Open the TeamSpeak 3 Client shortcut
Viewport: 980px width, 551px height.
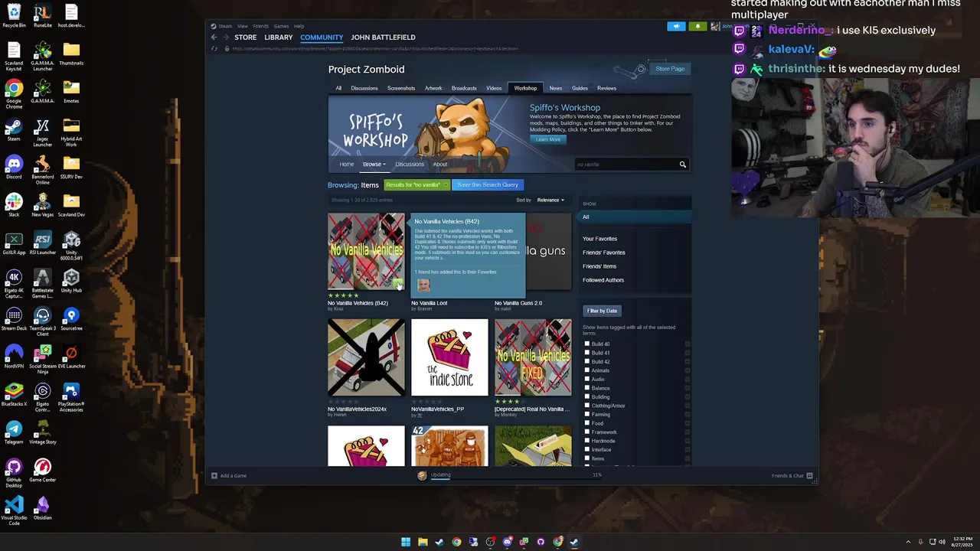[43, 321]
